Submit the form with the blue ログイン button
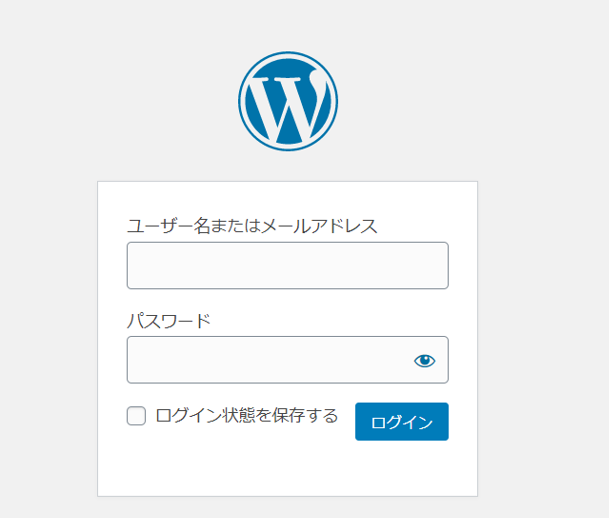609x518 pixels. tap(402, 422)
